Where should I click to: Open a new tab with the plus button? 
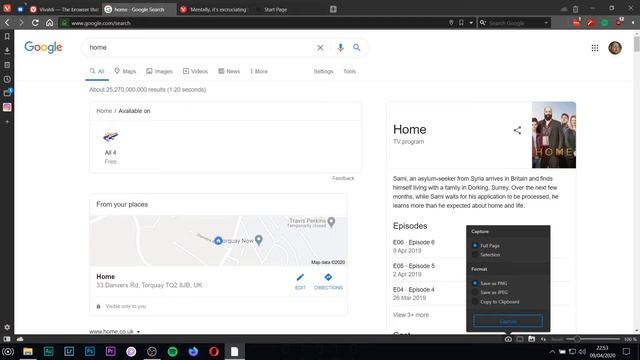pyautogui.click(x=333, y=9)
